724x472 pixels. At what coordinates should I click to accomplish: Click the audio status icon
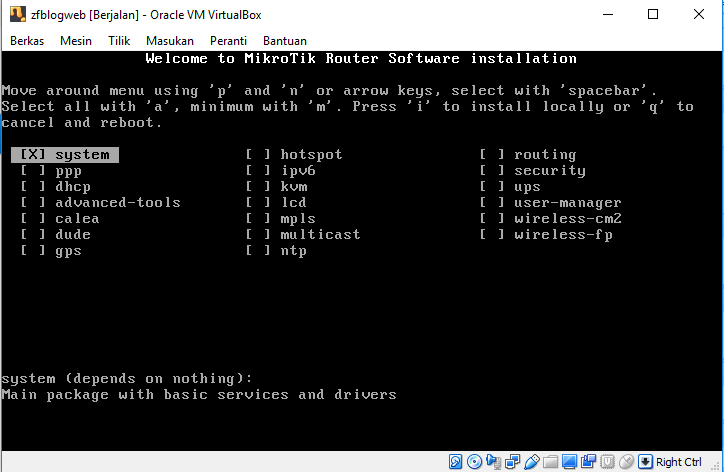point(494,461)
